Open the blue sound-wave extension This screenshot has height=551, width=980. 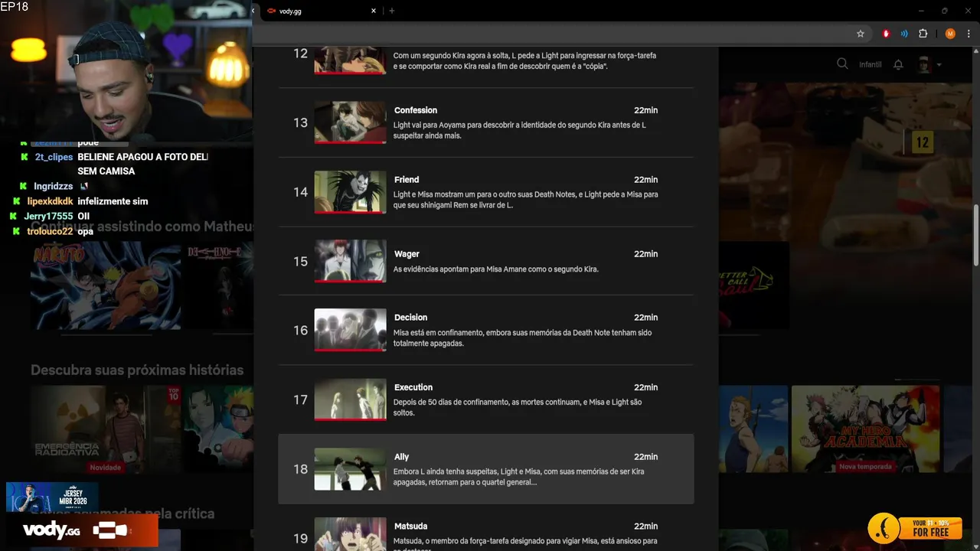(x=904, y=34)
